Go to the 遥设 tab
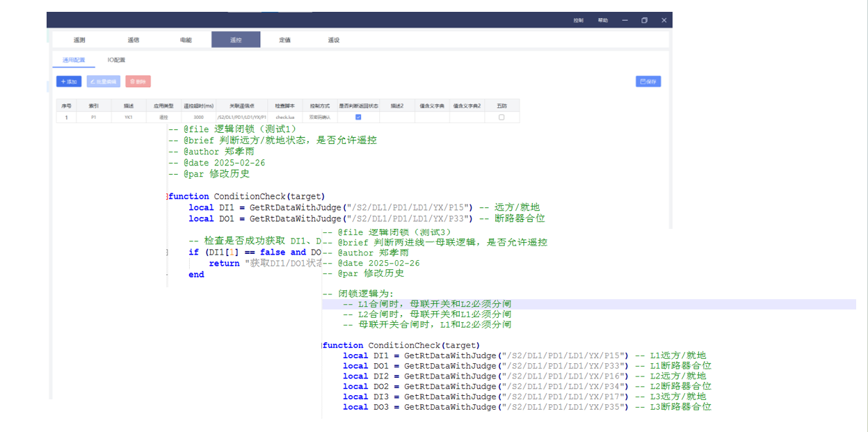The image size is (868, 432). point(334,40)
